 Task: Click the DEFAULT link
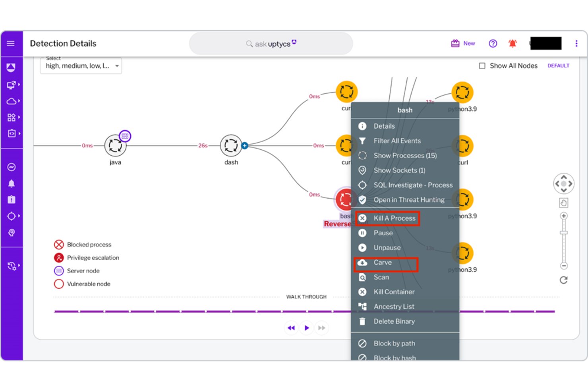[558, 66]
